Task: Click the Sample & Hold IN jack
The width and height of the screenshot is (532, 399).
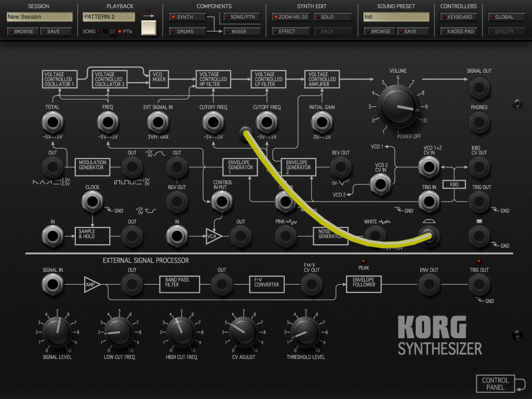Action: [52, 236]
